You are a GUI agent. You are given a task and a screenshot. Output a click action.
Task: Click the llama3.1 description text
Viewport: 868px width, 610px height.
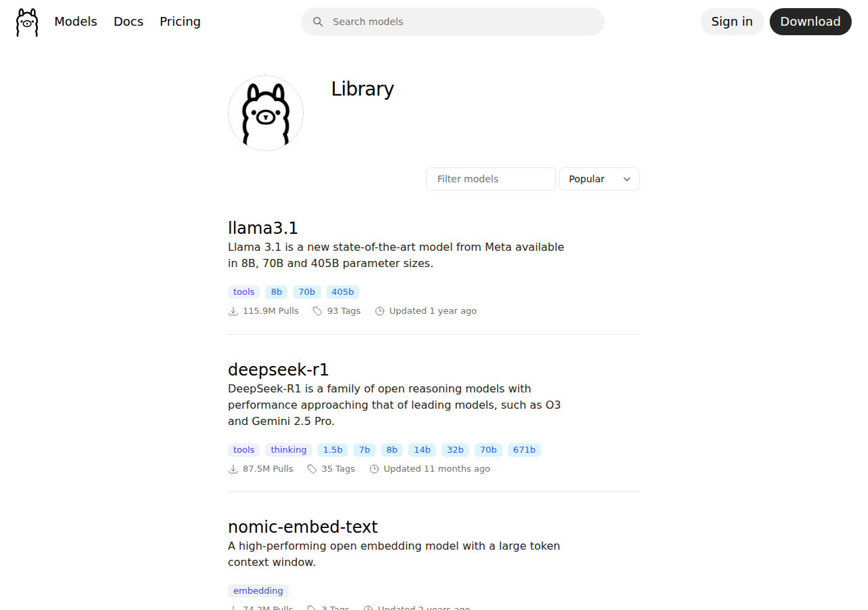coord(396,255)
